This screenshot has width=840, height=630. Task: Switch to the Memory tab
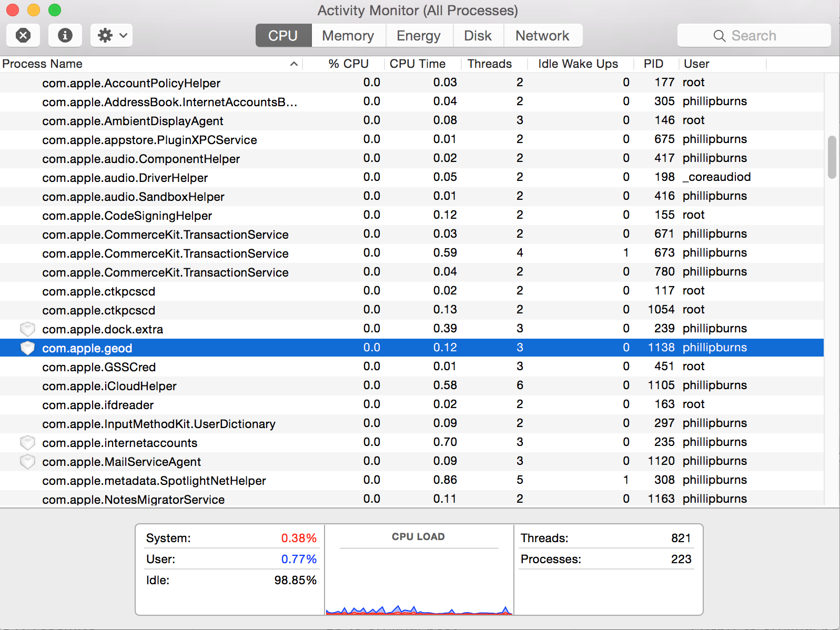click(348, 35)
